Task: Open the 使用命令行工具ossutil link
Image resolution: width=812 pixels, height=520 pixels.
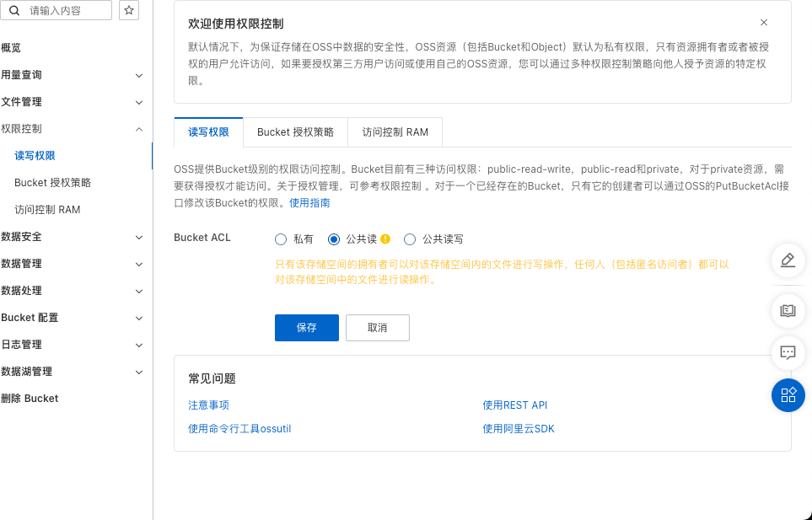Action: [239, 429]
